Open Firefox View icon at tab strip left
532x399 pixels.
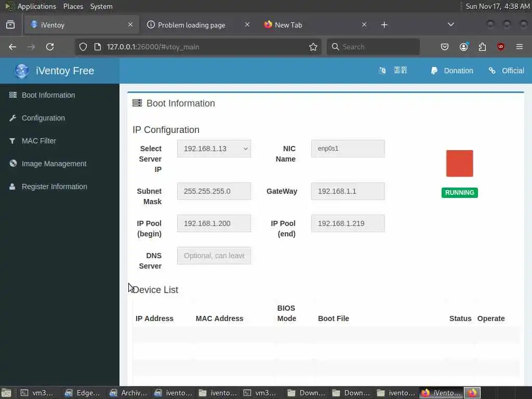10,25
